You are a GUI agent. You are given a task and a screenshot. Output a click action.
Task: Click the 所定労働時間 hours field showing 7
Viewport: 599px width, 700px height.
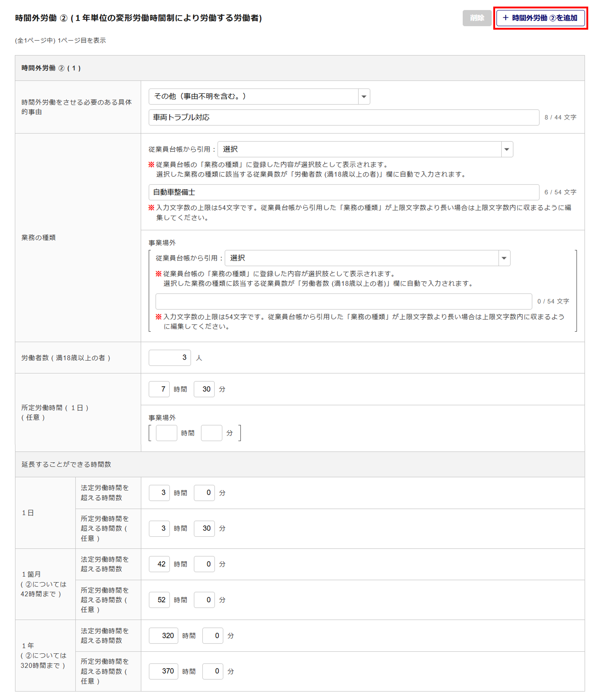159,389
